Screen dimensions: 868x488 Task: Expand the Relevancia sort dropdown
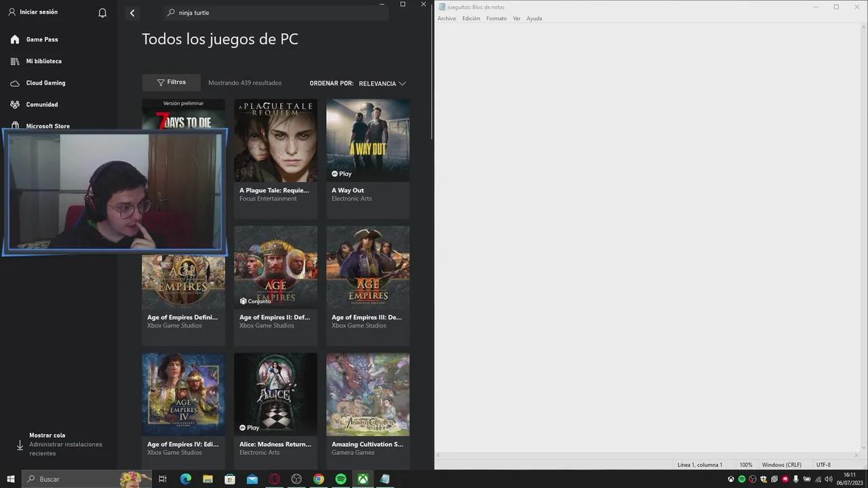382,83
